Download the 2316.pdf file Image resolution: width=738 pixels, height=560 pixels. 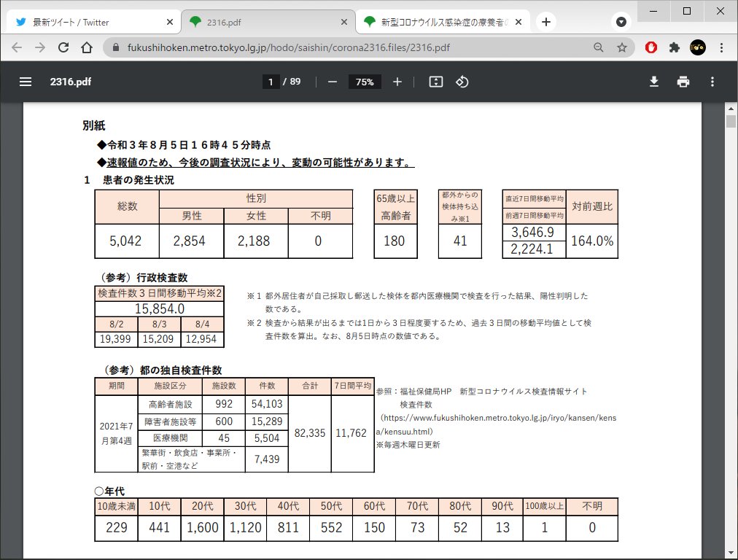(653, 82)
